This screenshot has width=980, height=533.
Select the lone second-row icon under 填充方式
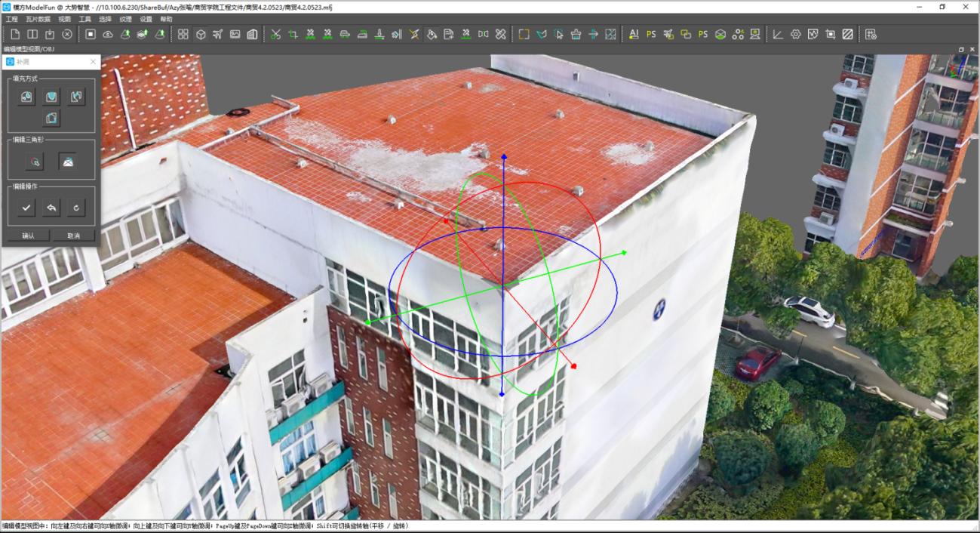[x=51, y=118]
